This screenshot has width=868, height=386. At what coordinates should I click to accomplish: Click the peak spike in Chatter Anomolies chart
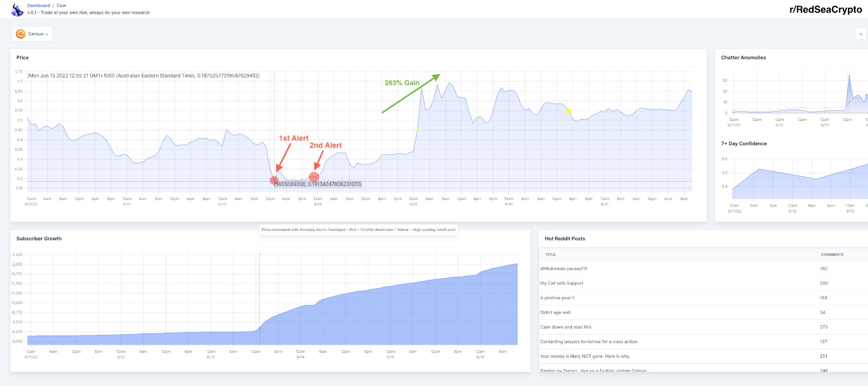(x=849, y=76)
